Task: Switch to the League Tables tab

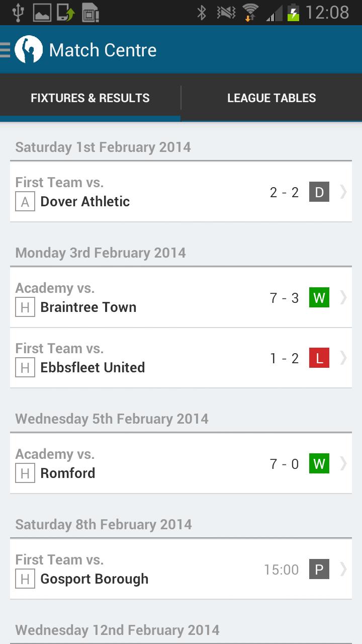Action: (271, 98)
